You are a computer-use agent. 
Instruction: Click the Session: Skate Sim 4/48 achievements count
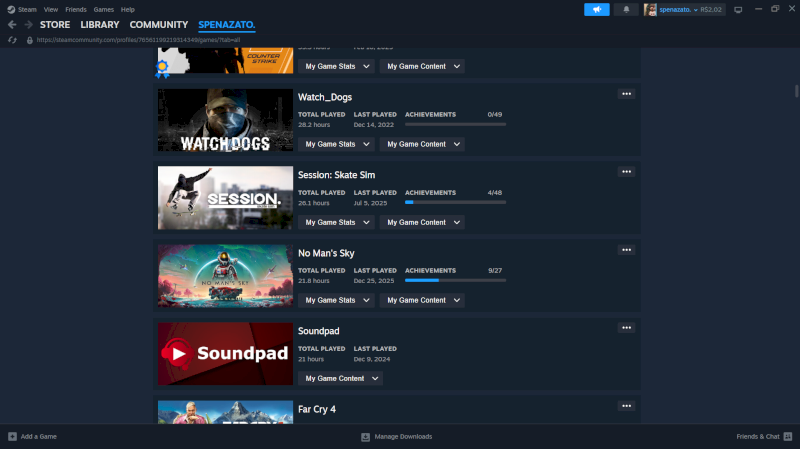(x=494, y=193)
